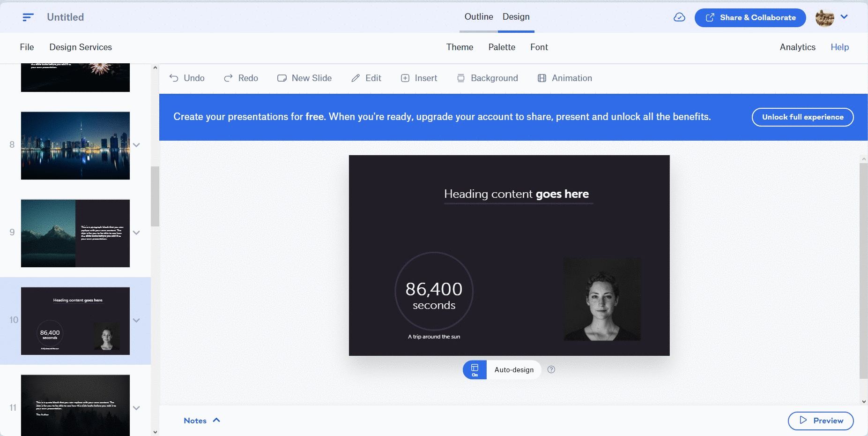Click the Undo label
Screen dimensions: 868x436
tap(194, 78)
